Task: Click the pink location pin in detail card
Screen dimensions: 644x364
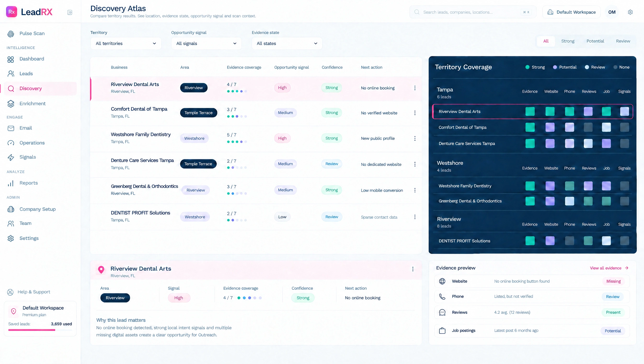Action: pyautogui.click(x=101, y=270)
